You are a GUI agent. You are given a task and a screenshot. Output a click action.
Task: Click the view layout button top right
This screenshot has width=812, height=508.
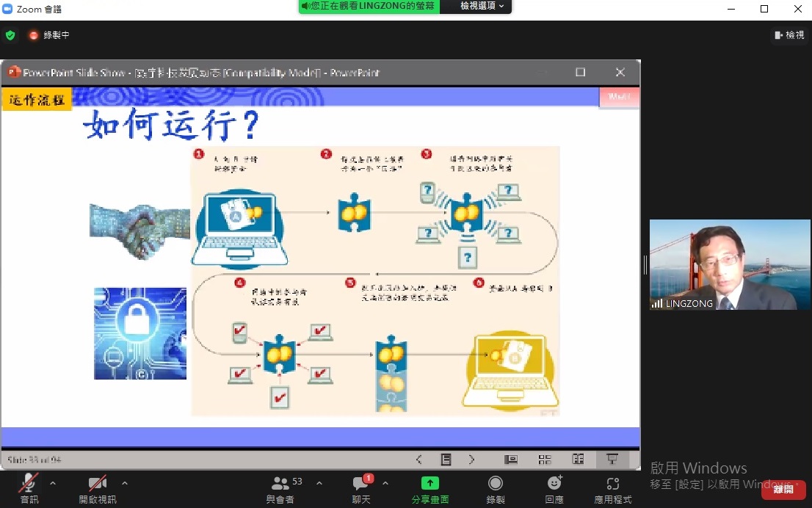point(790,35)
